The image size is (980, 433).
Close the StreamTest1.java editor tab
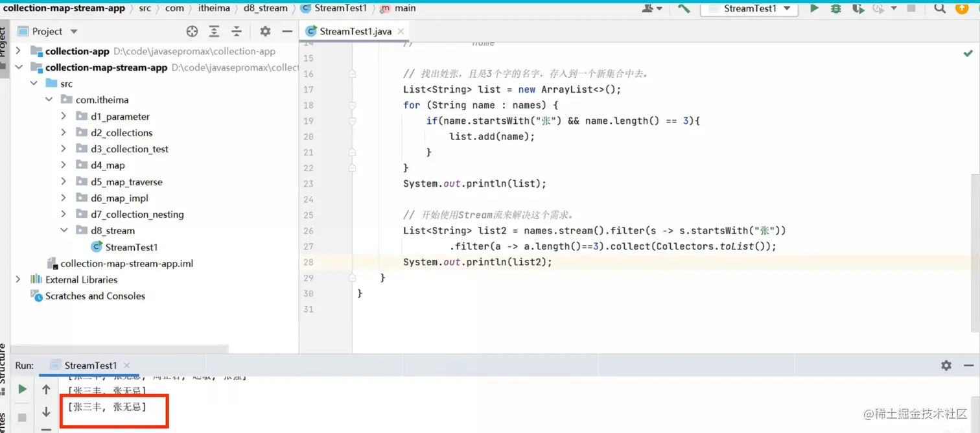tap(401, 31)
